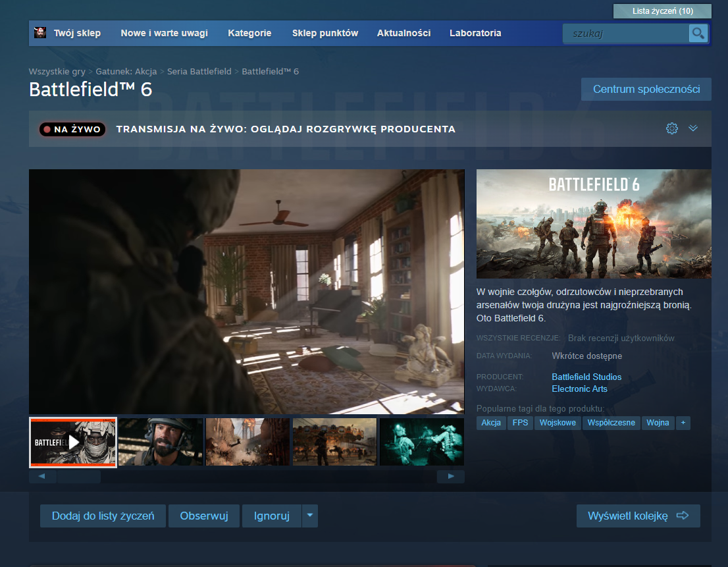Click the live broadcast title text
Screen dimensions: 728x567
(286, 129)
